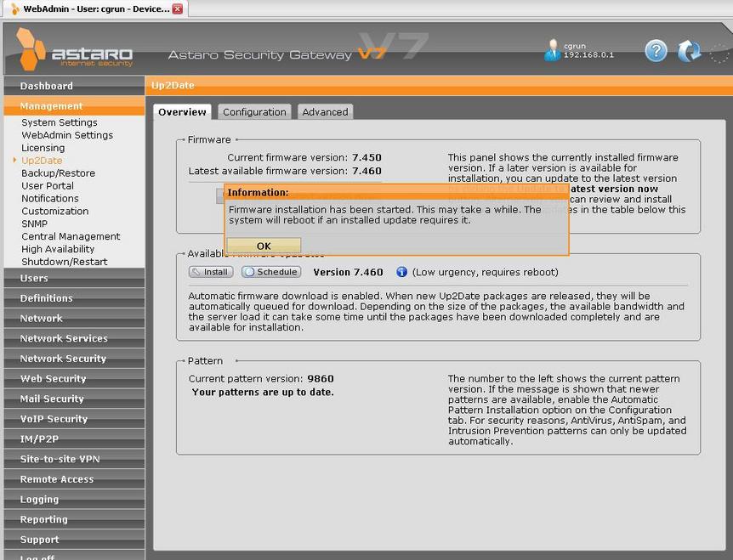
Task: Expand the Reporting menu section
Action: [74, 519]
